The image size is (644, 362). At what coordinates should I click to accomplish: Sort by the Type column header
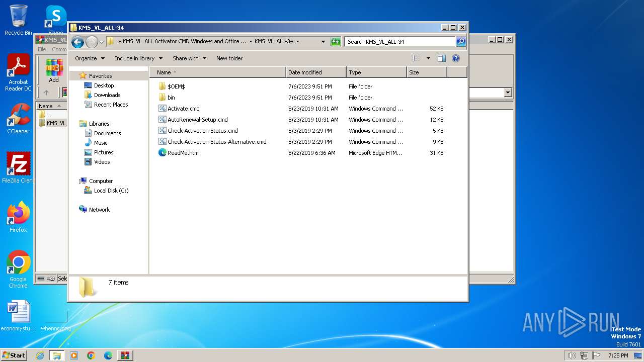[x=376, y=72]
